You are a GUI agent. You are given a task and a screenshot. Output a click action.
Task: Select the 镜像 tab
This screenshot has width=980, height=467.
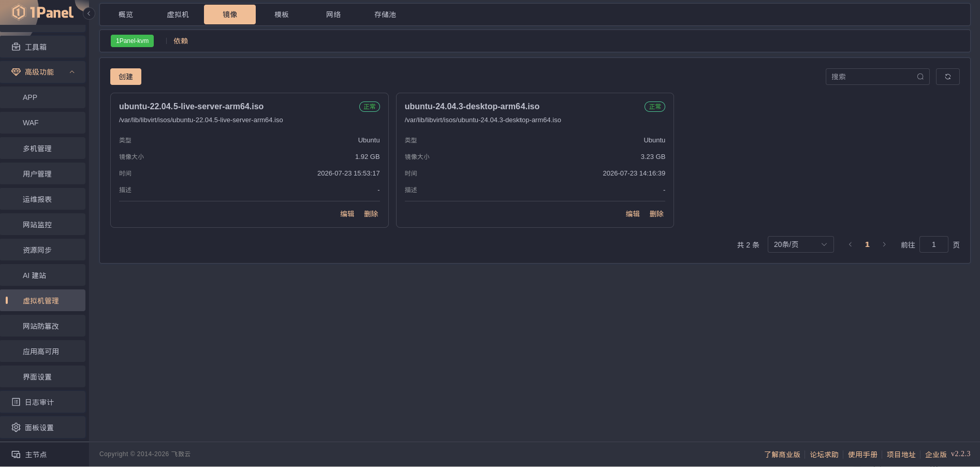(x=230, y=14)
